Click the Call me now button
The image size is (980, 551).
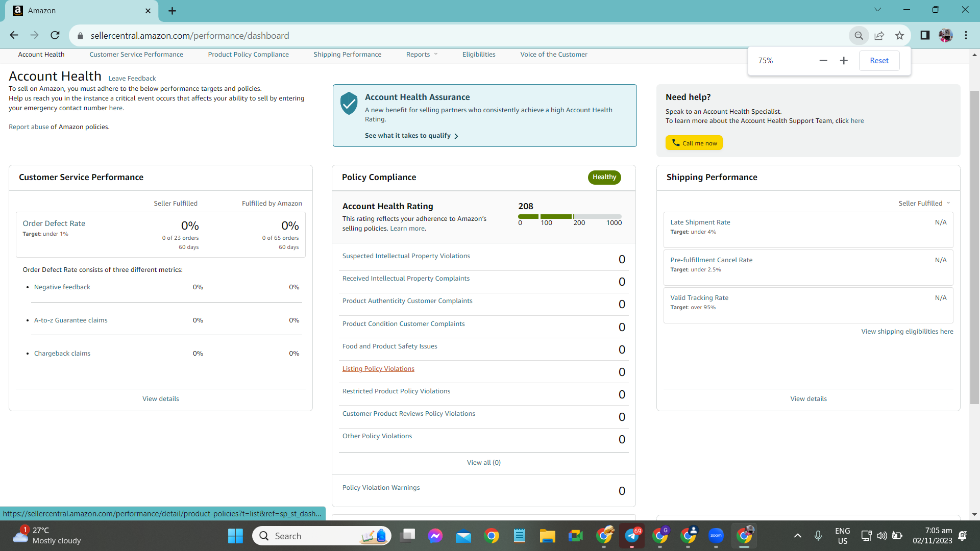pyautogui.click(x=694, y=143)
